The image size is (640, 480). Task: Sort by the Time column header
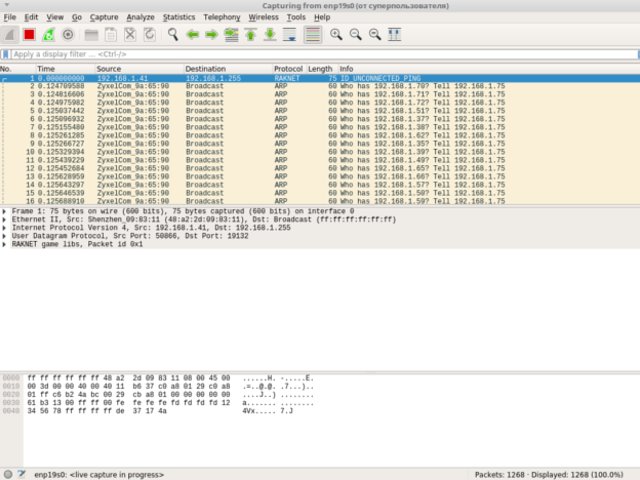[64, 69]
